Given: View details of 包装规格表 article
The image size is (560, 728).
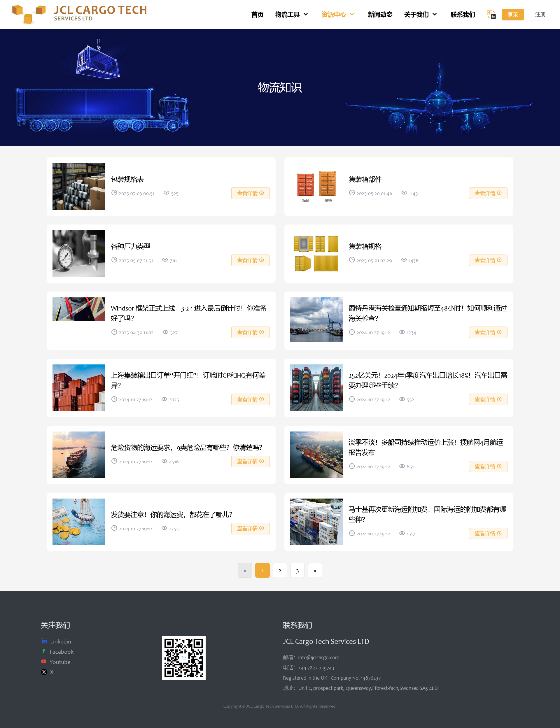Looking at the screenshot, I should click(x=250, y=193).
